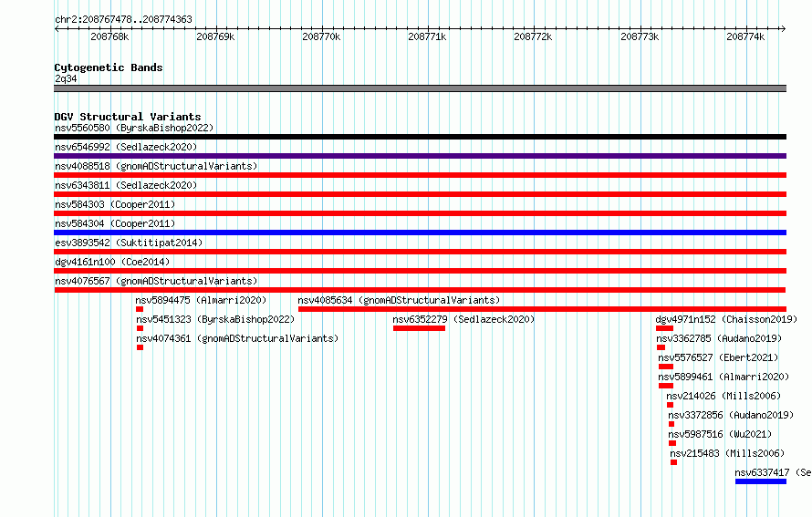
Task: Open the nsv6337417 variant label
Action: click(x=773, y=472)
